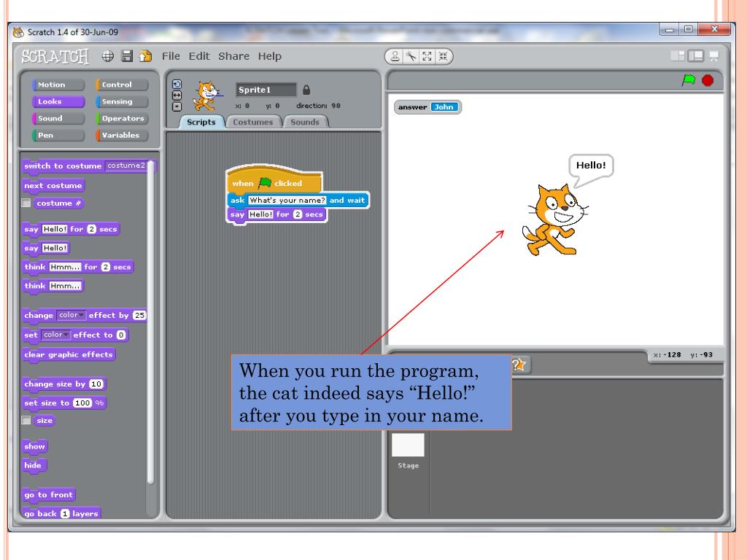Click the 10 value in change size block
The height and width of the screenshot is (560, 747).
96,384
